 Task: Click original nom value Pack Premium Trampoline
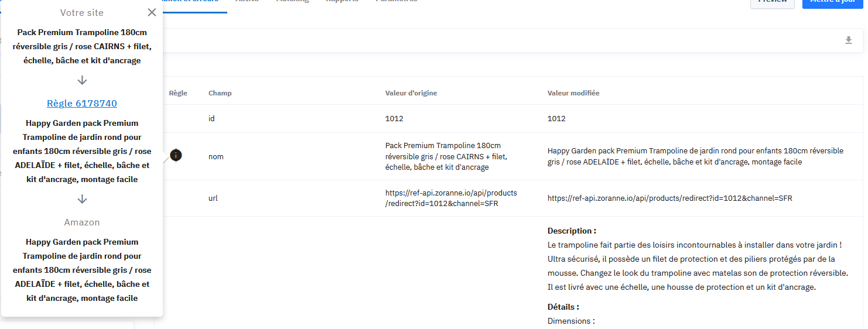[x=446, y=156]
